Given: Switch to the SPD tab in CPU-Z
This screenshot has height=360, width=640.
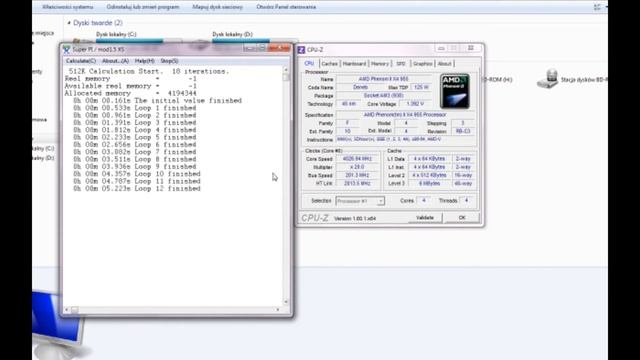Looking at the screenshot, I should (401, 64).
